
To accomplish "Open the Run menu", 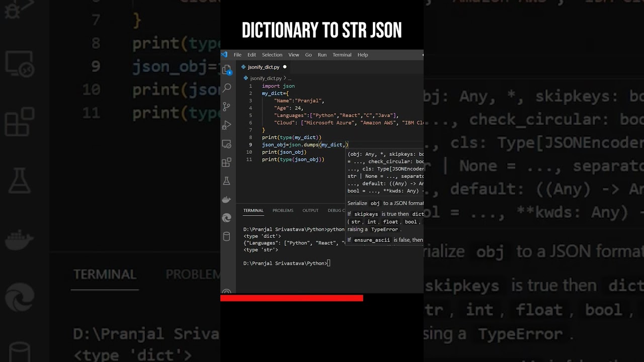I will tap(322, 55).
